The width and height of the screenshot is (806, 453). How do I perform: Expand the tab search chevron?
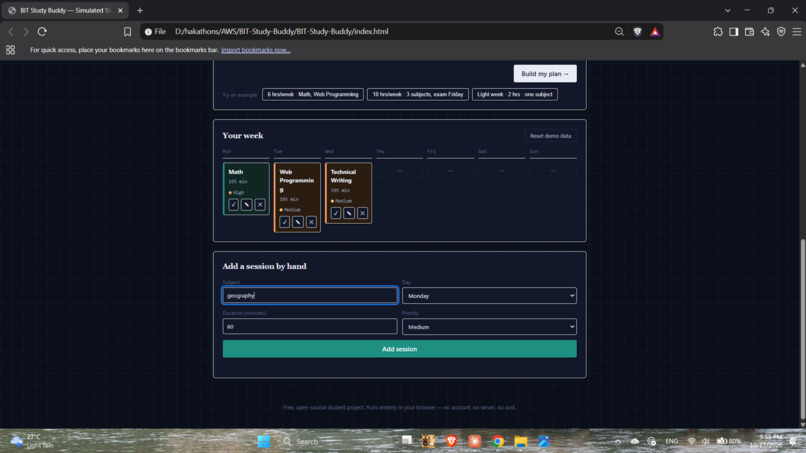(728, 10)
